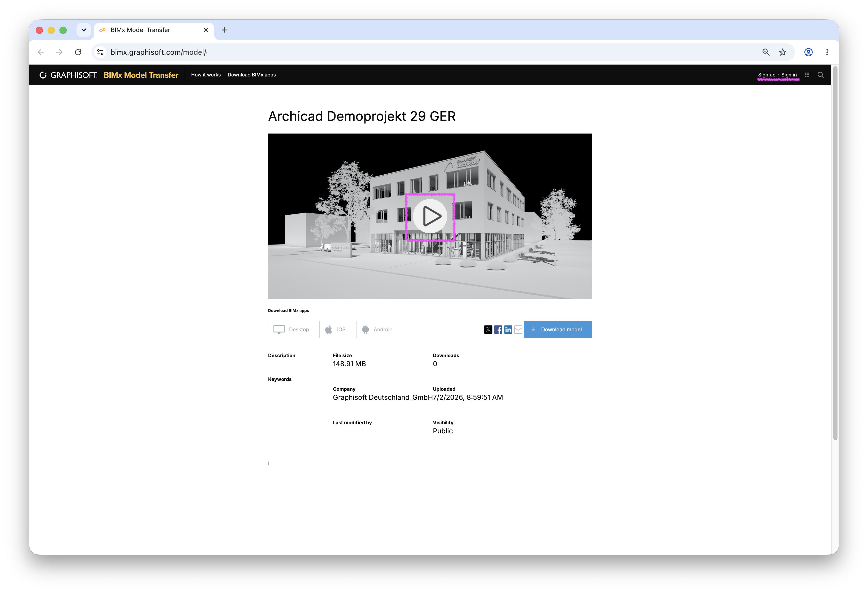Bookmark this page with the star icon
Viewport: 868px width, 593px height.
pyautogui.click(x=782, y=52)
